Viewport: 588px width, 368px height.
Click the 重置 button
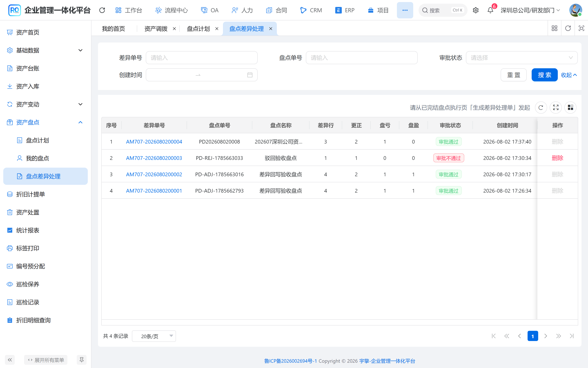[x=513, y=75]
